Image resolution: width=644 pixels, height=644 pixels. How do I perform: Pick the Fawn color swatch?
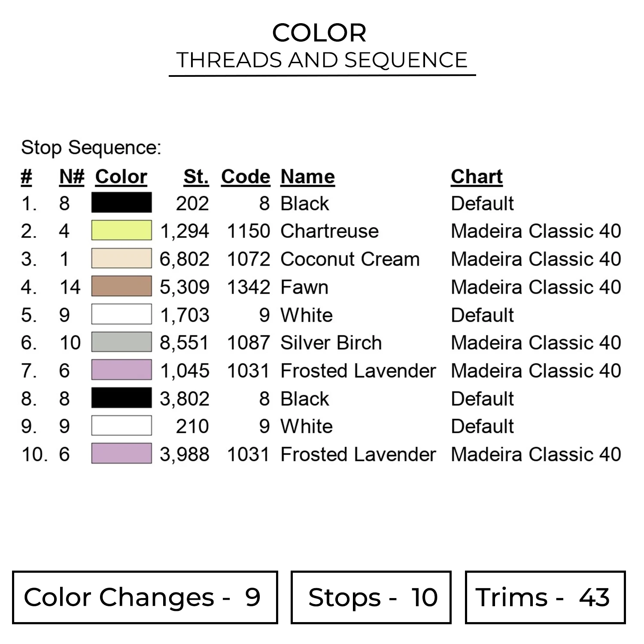click(122, 286)
